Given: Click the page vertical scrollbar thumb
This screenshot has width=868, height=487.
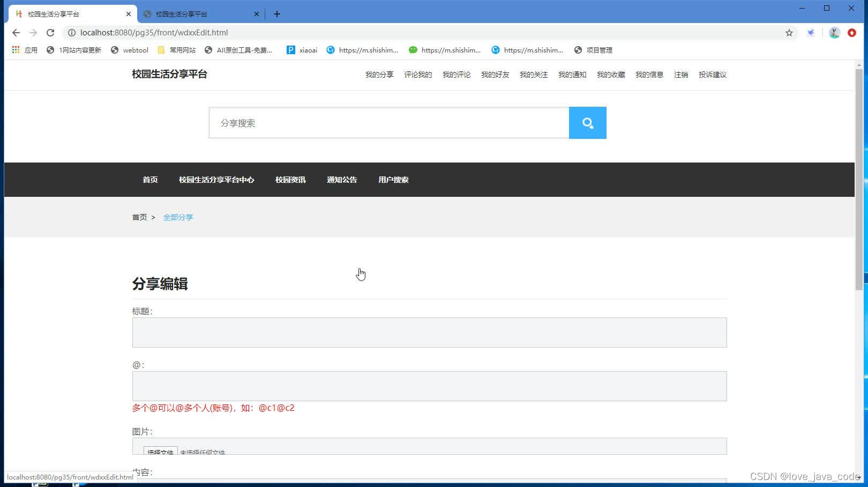Looking at the screenshot, I should (859, 180).
